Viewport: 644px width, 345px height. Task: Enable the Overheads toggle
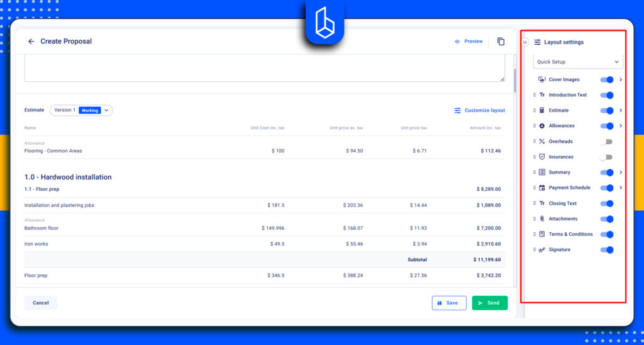606,142
